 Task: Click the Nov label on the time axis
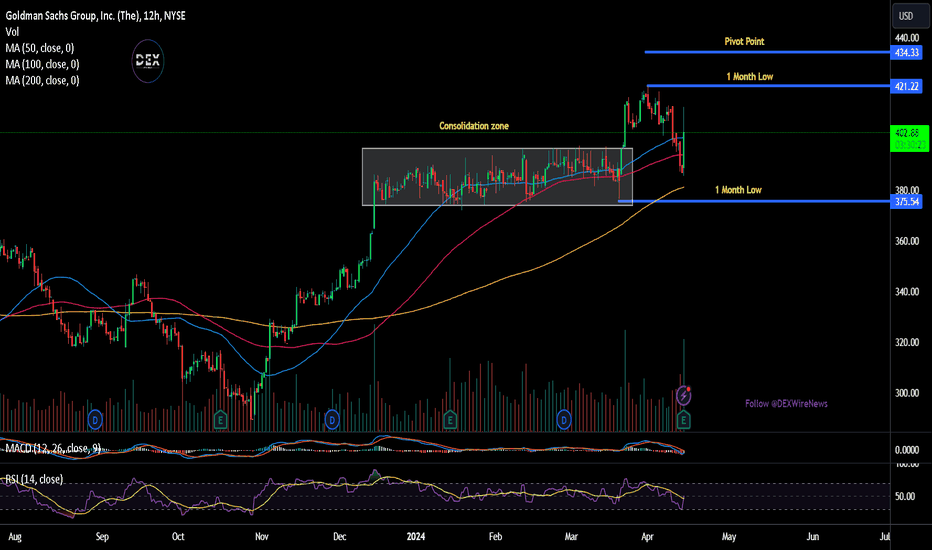click(x=262, y=537)
